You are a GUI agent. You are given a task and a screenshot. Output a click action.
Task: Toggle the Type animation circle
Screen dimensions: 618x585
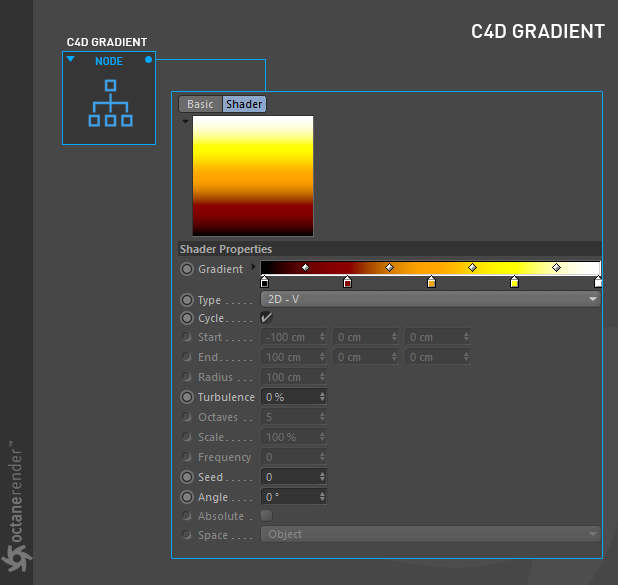(187, 300)
